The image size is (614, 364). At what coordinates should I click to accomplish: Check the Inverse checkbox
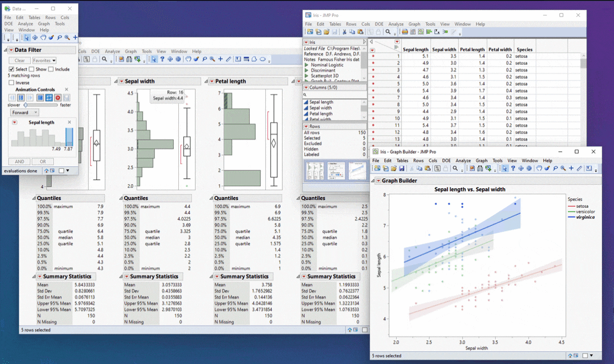12,82
